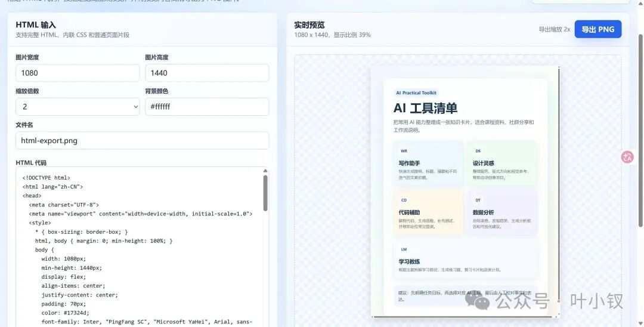Click the preview horizontal scrollbar below the card
Image resolution: width=644 pixels, height=327 pixels.
click(x=463, y=317)
